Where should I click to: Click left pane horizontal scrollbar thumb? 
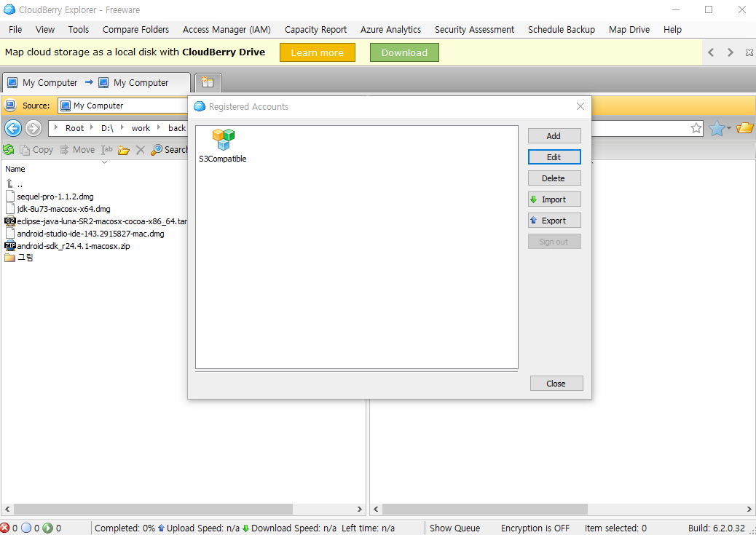(x=154, y=509)
